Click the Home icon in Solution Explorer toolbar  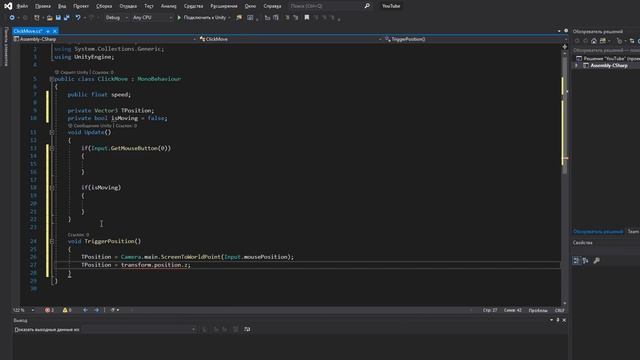pos(594,41)
